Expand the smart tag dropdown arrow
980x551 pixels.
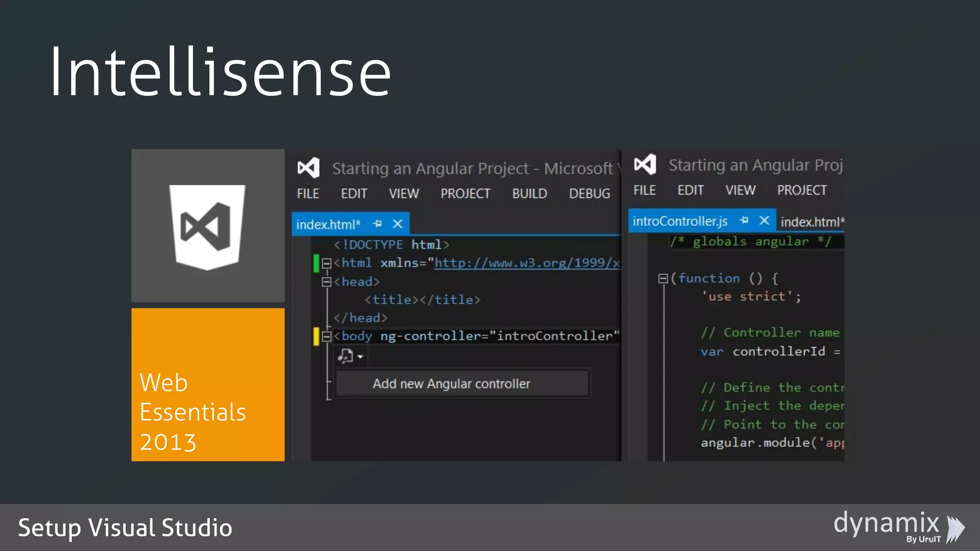[360, 357]
